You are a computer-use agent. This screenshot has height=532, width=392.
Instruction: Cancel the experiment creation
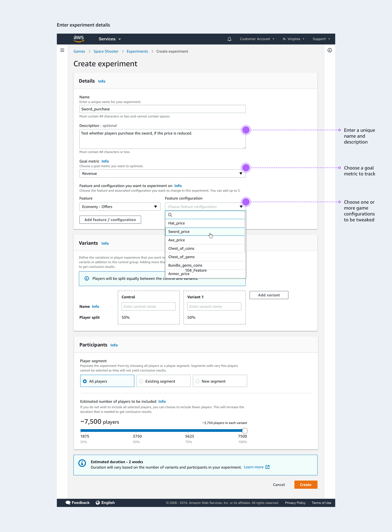tap(279, 485)
